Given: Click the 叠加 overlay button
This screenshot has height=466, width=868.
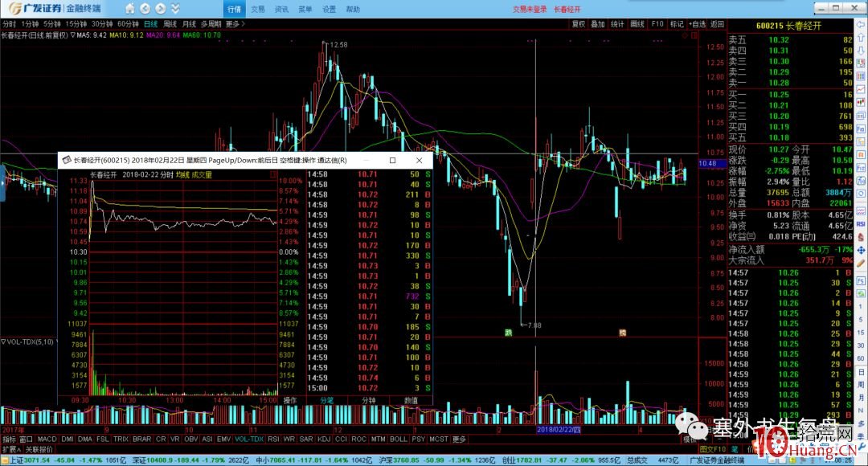Looking at the screenshot, I should (598, 24).
